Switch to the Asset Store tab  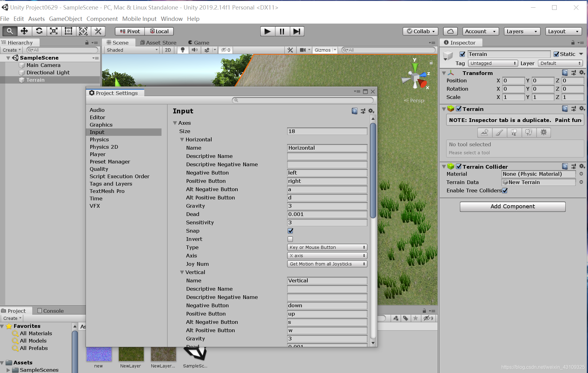(x=158, y=43)
